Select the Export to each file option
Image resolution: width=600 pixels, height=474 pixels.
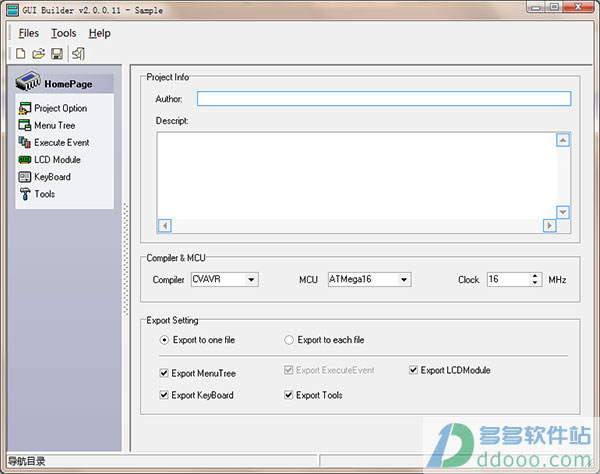[x=324, y=340]
